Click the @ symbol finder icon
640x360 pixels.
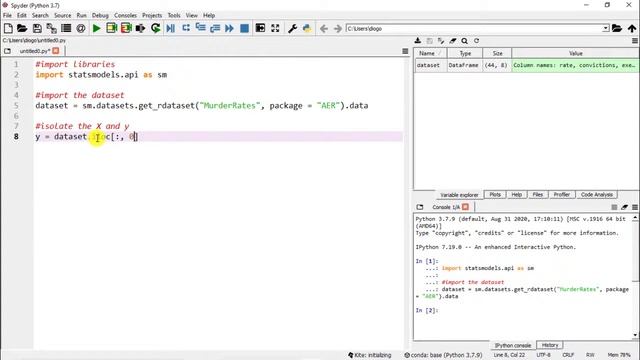point(81,28)
